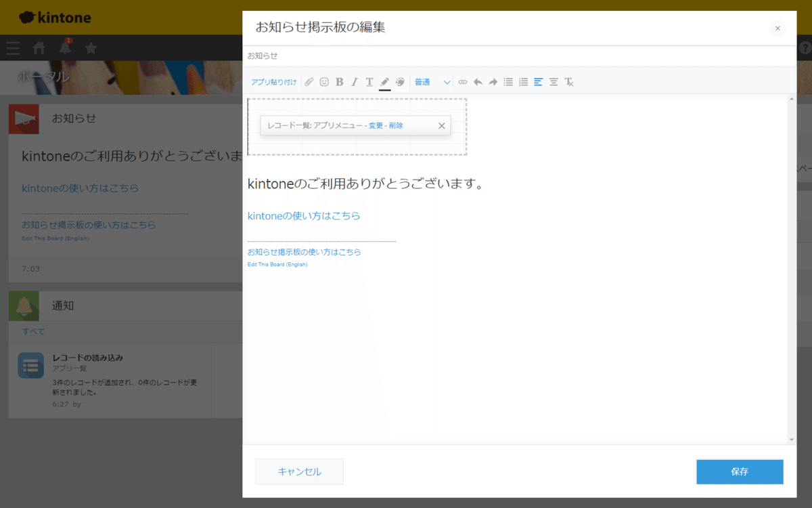Remove the embedded レコード一覧 app widget

coord(442,125)
